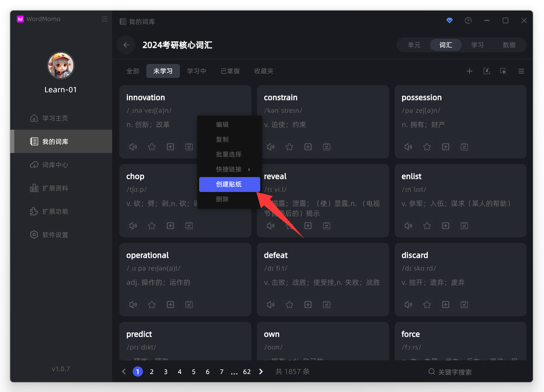
Task: Choose 删除 from the context menu
Action: [222, 199]
